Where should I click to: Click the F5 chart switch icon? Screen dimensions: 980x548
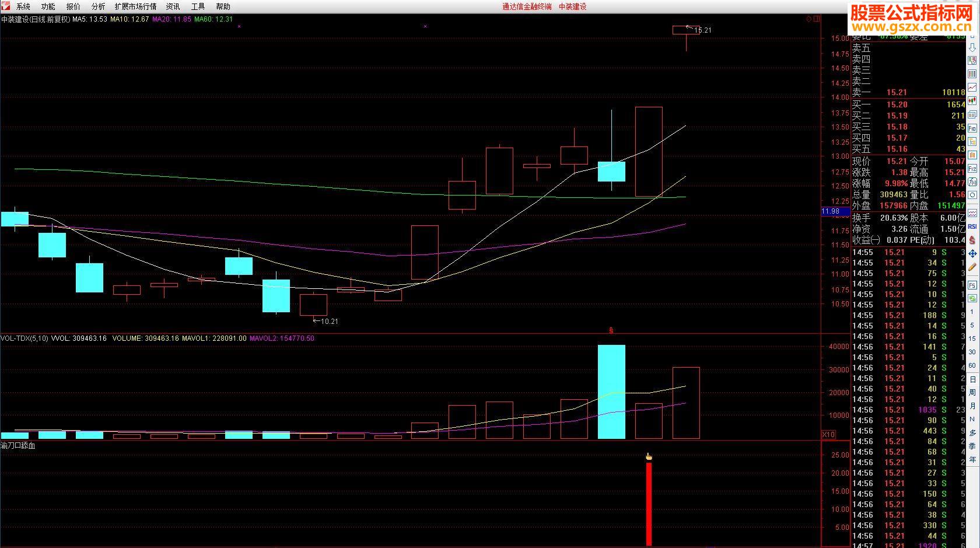point(972,285)
